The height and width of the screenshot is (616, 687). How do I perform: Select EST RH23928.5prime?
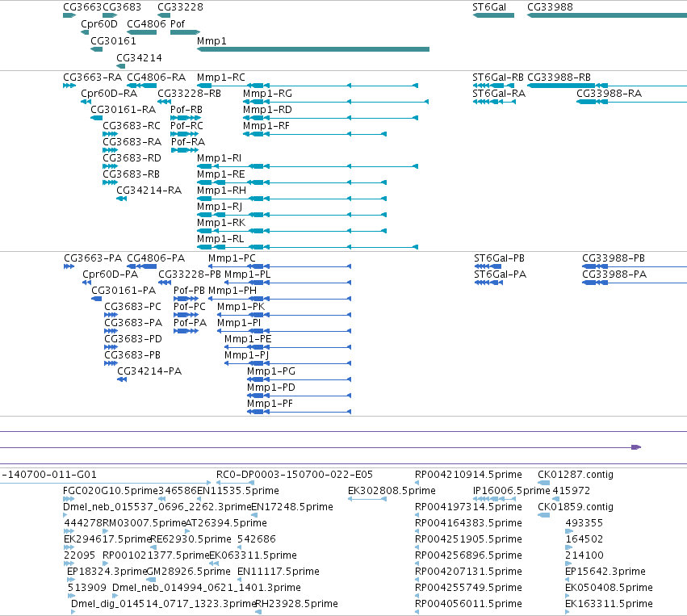258,612
